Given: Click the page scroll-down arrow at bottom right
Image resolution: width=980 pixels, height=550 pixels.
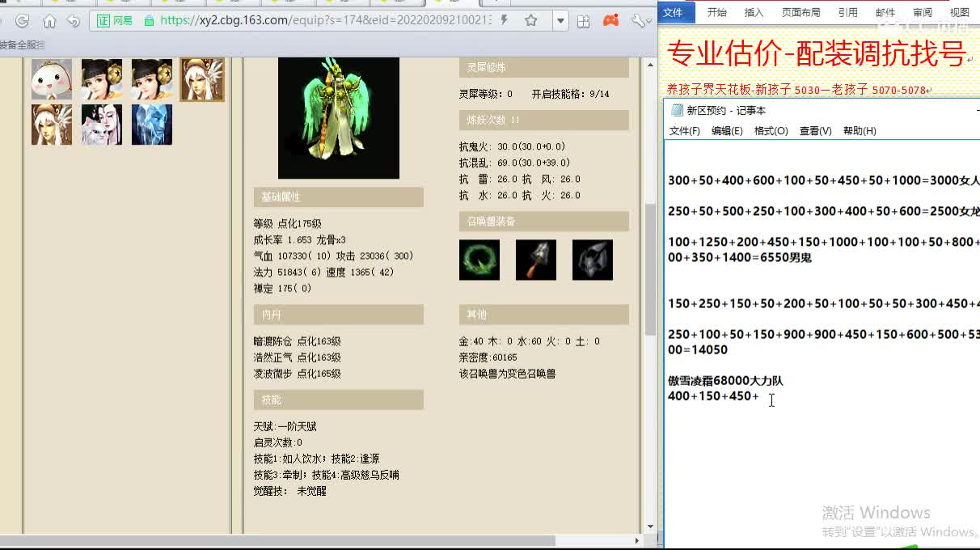Looking at the screenshot, I should pyautogui.click(x=650, y=527).
